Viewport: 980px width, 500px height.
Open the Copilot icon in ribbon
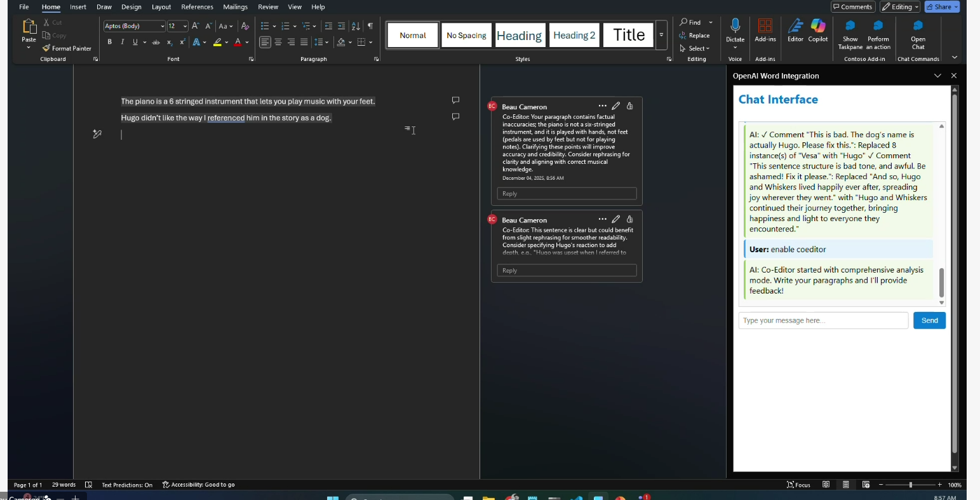(x=818, y=26)
